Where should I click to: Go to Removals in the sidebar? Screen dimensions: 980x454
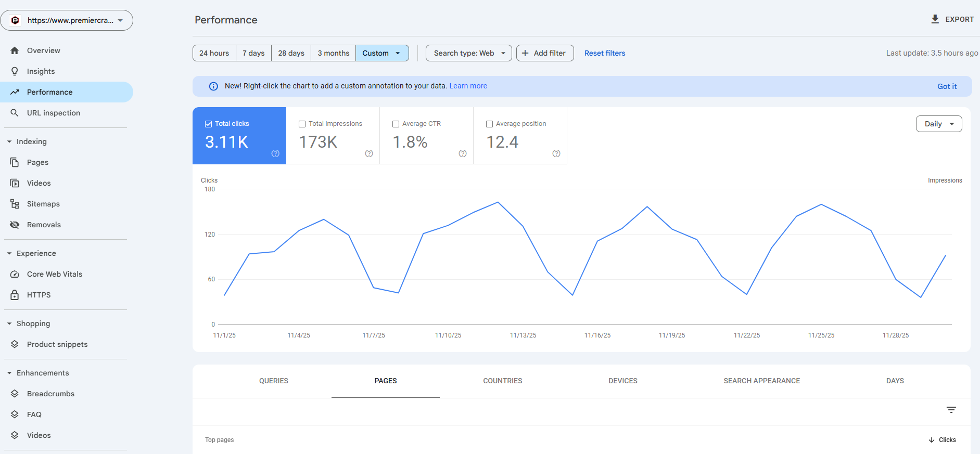click(x=44, y=225)
